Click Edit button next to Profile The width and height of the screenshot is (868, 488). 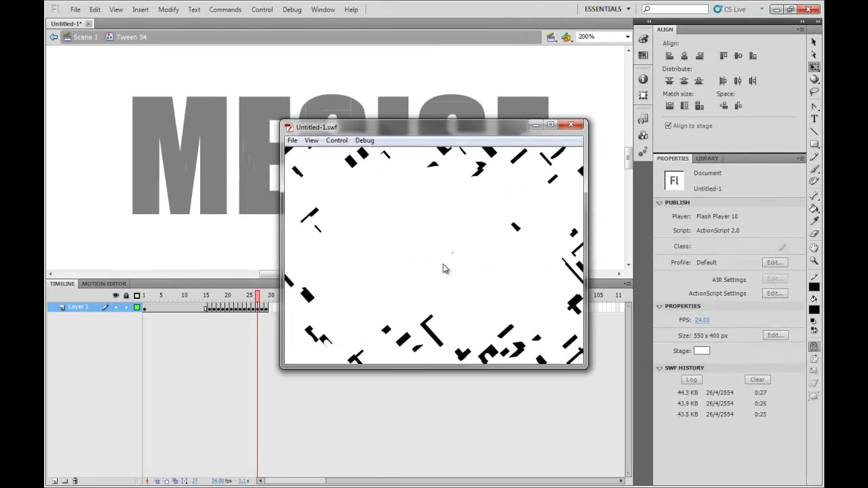[774, 262]
